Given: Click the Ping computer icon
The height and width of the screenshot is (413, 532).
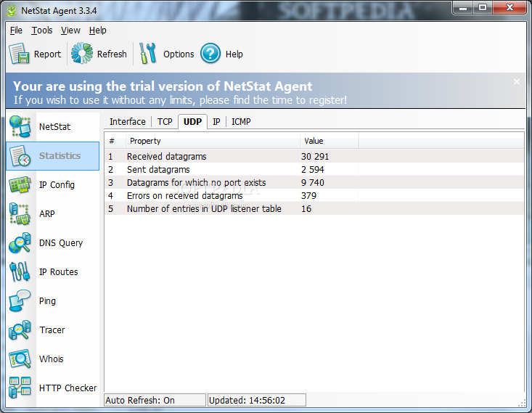Looking at the screenshot, I should pyautogui.click(x=20, y=301).
